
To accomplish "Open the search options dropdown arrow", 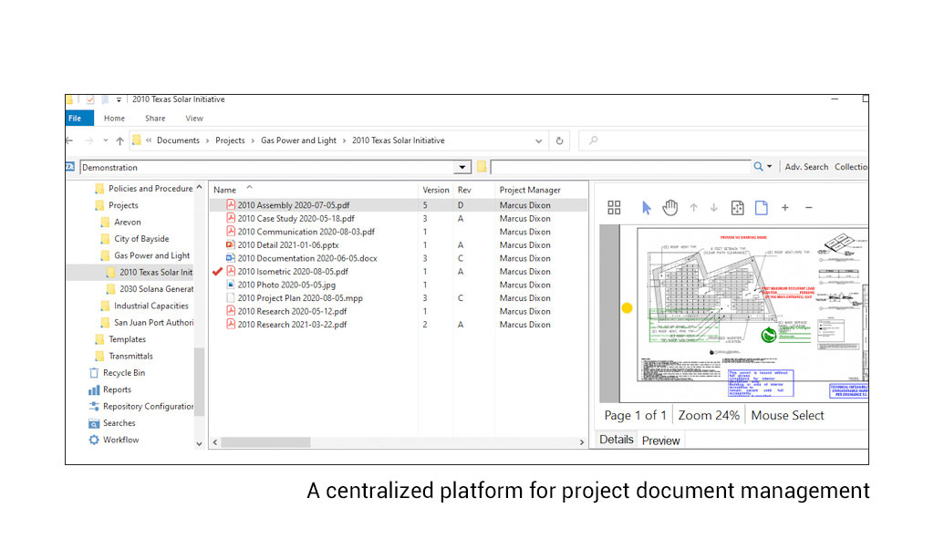I will 771,167.
